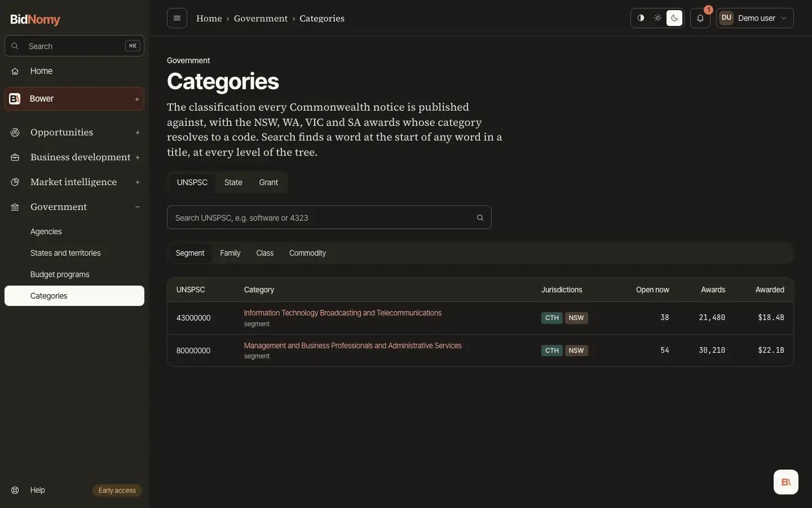Screen dimensions: 812x508
Task: Open the notifications bell
Action: 700,18
